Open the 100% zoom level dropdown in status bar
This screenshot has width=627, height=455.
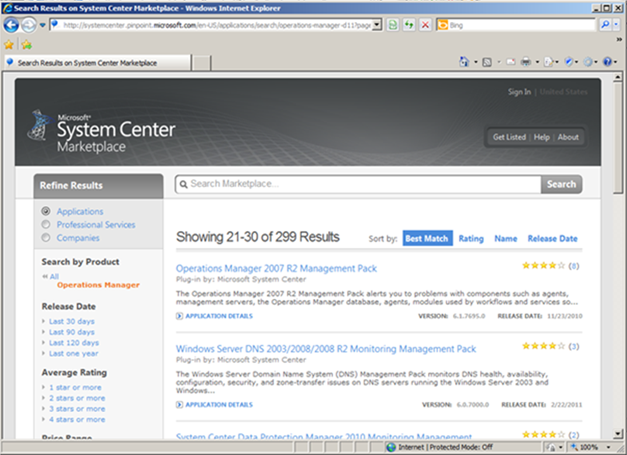click(608, 447)
